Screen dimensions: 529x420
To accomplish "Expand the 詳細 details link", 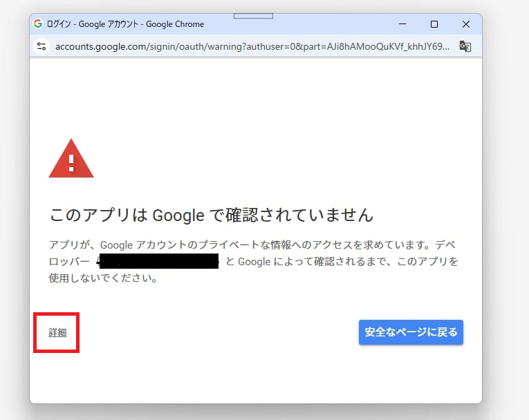I will pos(57,332).
